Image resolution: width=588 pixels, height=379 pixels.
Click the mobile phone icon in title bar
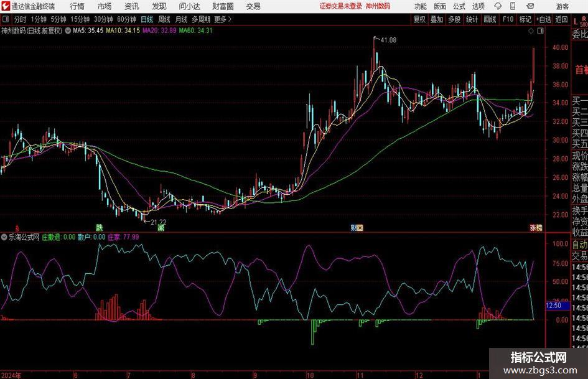coord(513,6)
